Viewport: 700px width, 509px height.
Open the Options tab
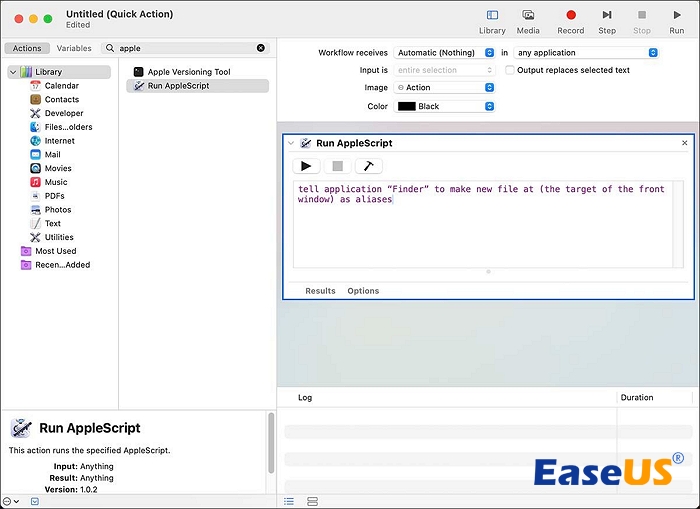(363, 291)
